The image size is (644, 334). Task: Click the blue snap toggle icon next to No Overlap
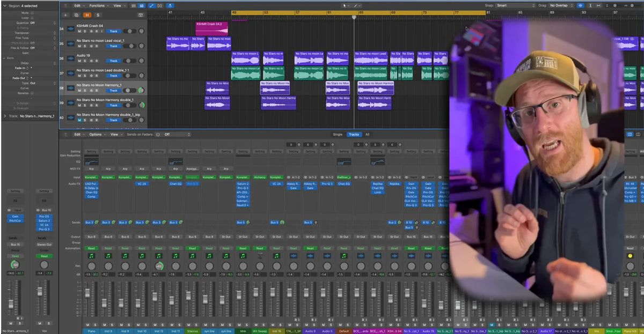pyautogui.click(x=581, y=5)
